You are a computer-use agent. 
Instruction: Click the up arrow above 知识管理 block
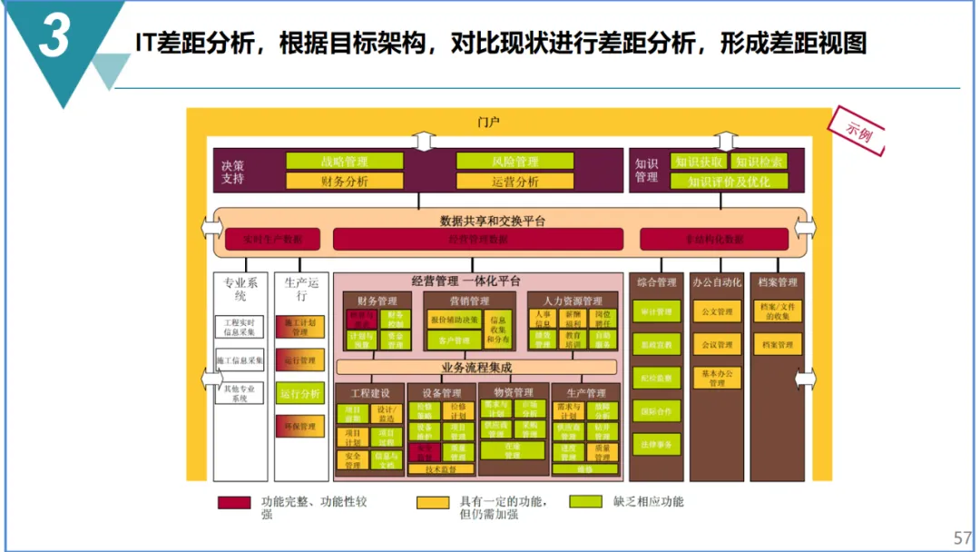click(725, 139)
